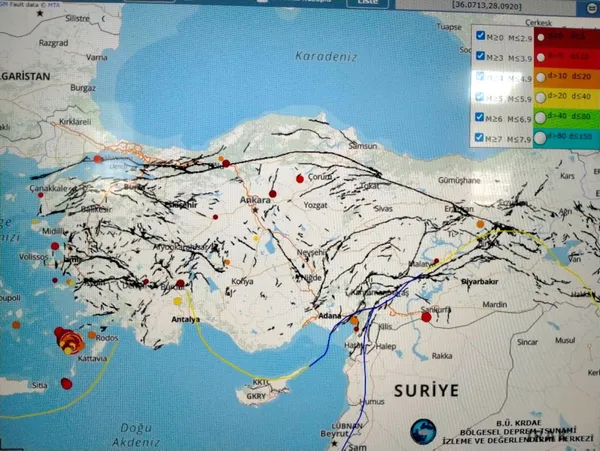This screenshot has height=451, width=600.
Task: Click the Beyrut capital star marker
Action: [x=334, y=444]
